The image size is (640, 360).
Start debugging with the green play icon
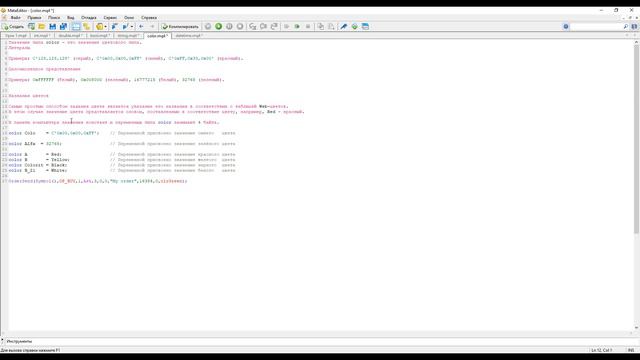(219, 27)
